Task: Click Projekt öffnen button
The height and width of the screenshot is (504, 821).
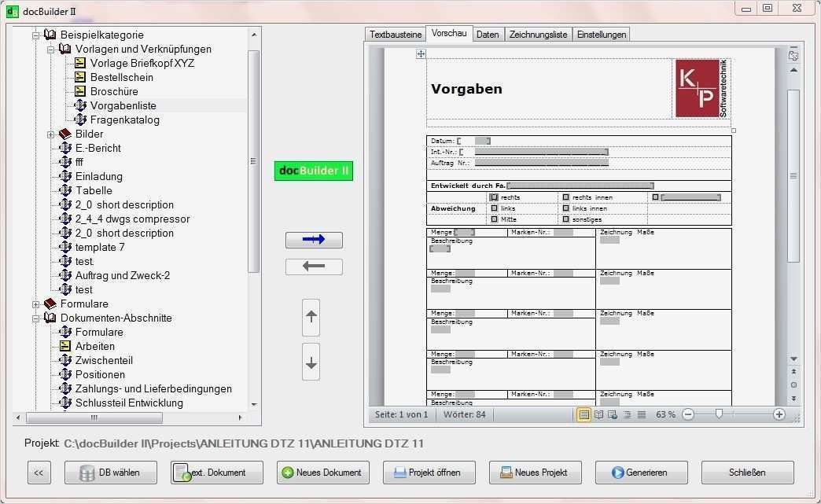Action: 429,473
